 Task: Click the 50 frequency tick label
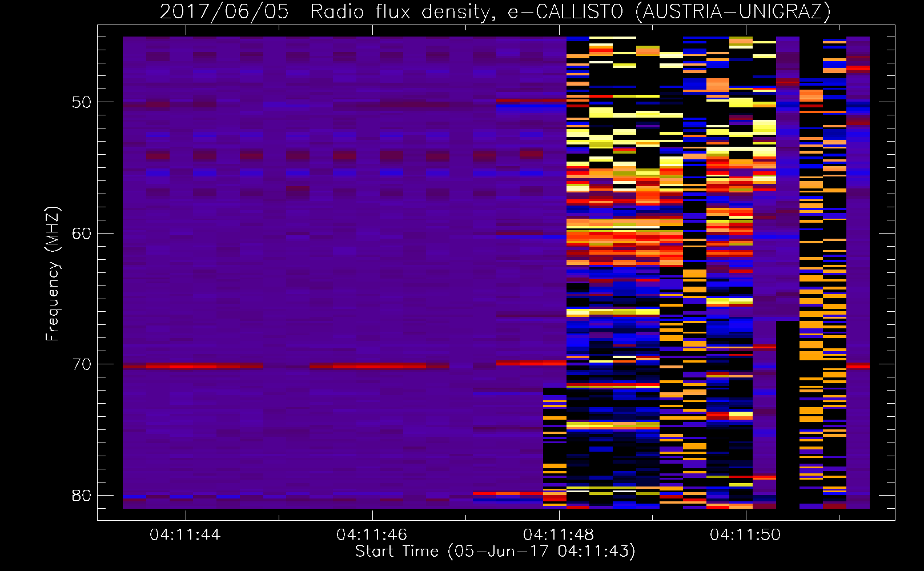pos(82,103)
